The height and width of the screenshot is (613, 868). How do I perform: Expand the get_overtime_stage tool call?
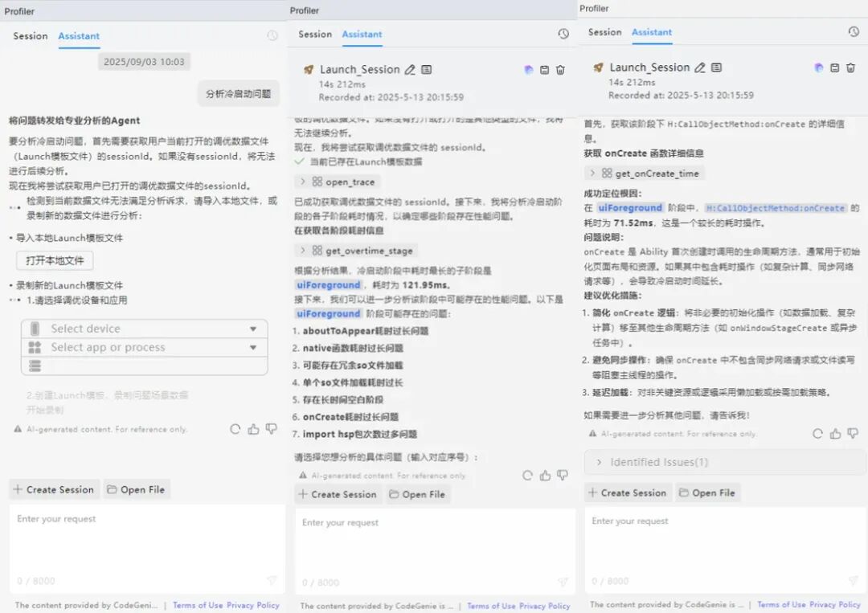click(357, 251)
